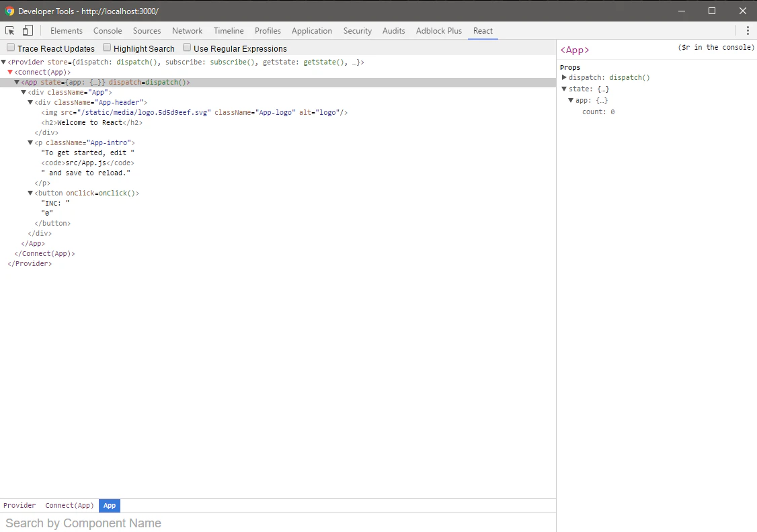
Task: Collapse the selected App component node
Action: pyautogui.click(x=17, y=83)
